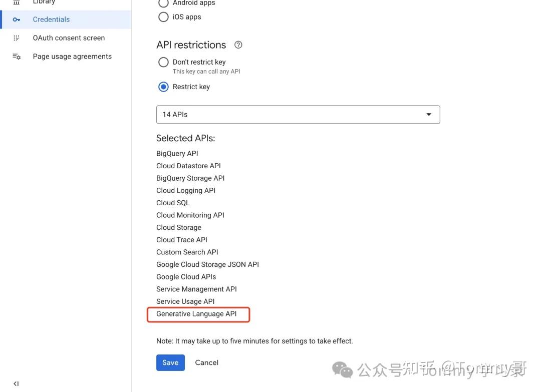Viewport: 541px width, 392px height.
Task: Click BigQuery API in selected list
Action: point(177,153)
